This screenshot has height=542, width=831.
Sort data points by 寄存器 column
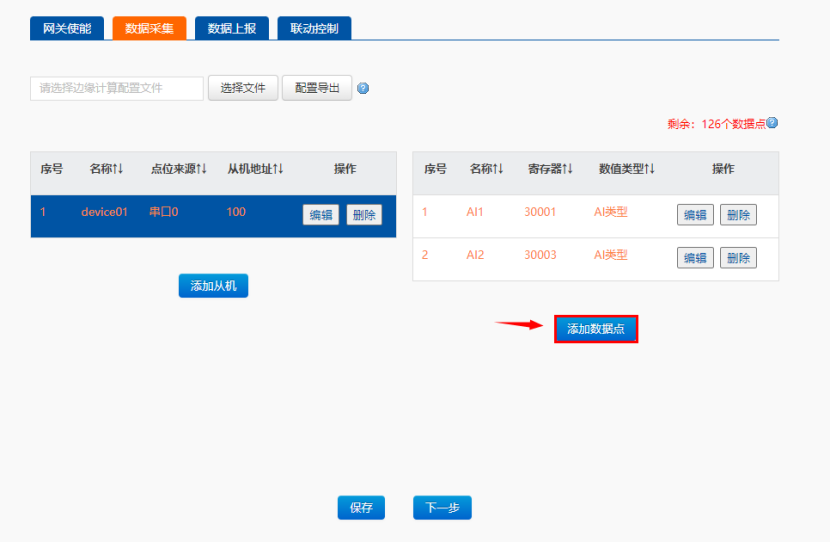[x=550, y=169]
